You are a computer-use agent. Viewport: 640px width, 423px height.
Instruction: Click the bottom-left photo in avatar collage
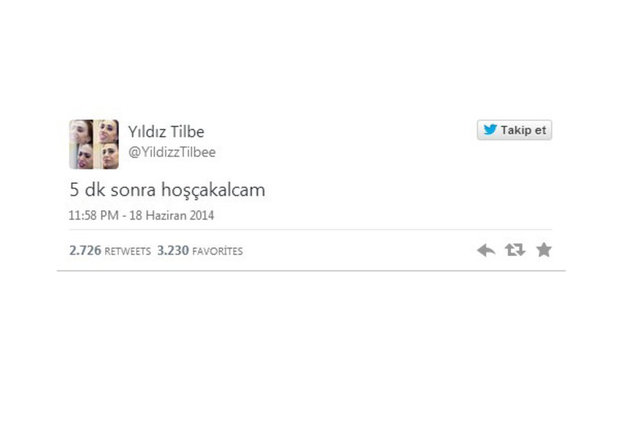click(x=81, y=156)
